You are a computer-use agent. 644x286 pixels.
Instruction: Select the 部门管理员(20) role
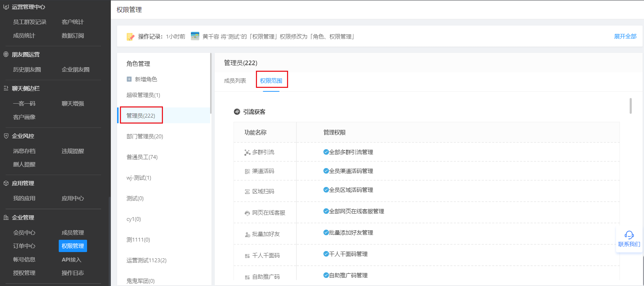[x=145, y=136]
